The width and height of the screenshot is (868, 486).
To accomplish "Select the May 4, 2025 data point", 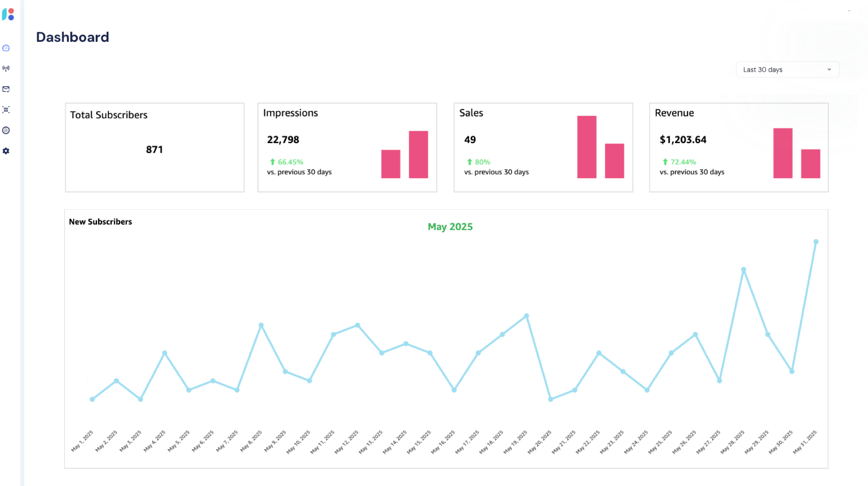I will click(164, 353).
